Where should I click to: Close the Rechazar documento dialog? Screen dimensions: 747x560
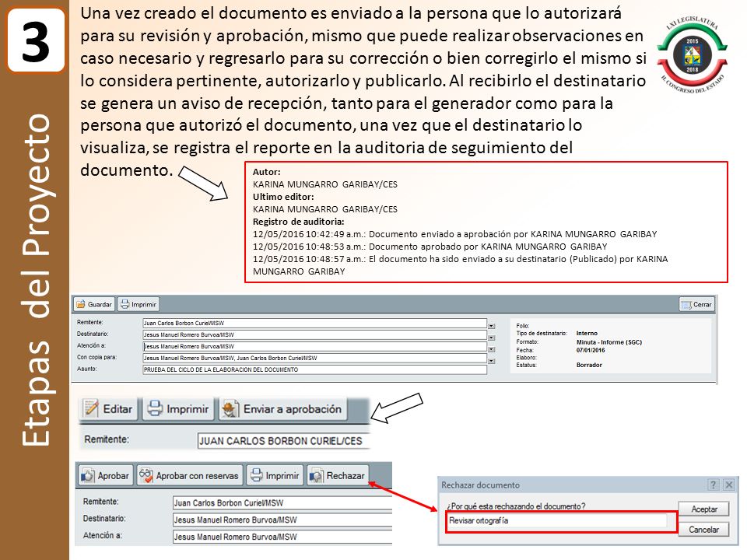tap(729, 485)
